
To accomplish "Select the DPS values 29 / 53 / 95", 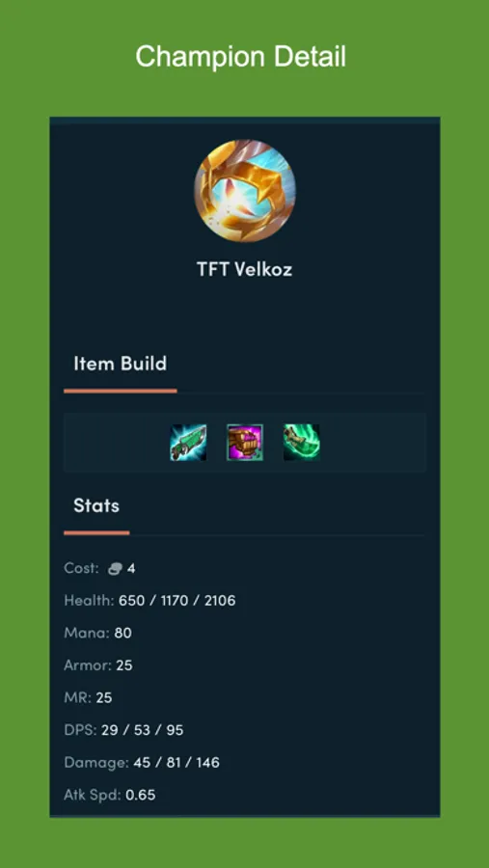I will coord(143,730).
